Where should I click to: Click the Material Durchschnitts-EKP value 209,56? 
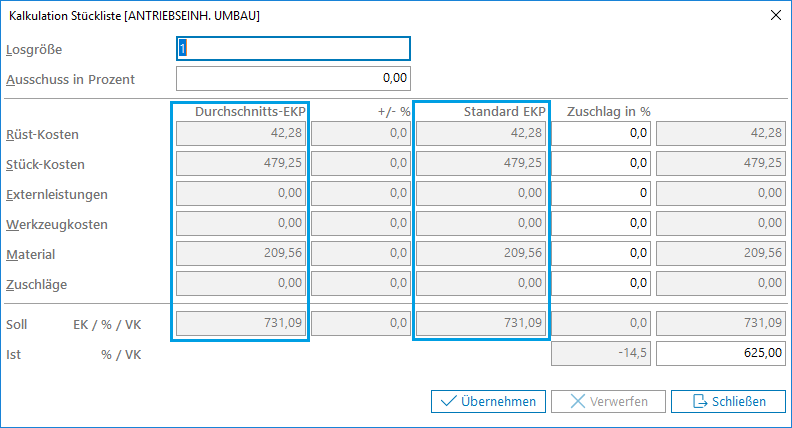[241, 254]
